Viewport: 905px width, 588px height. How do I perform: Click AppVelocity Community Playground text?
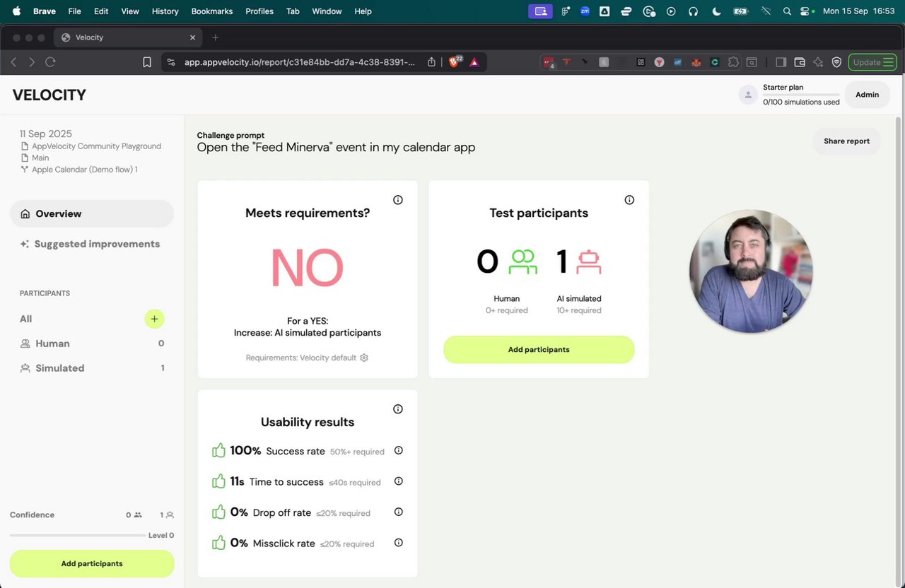(96, 146)
